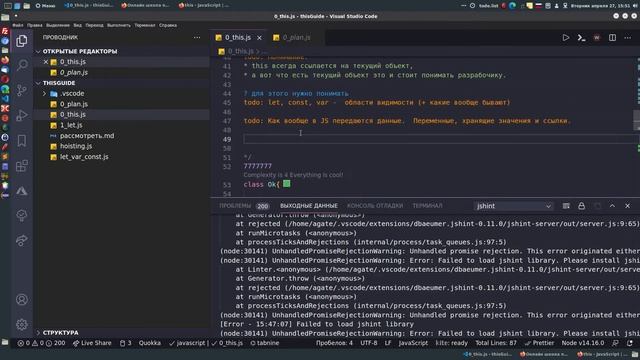Open the Run and Debug view
The width and height of the screenshot is (640, 360).
click(x=22, y=116)
